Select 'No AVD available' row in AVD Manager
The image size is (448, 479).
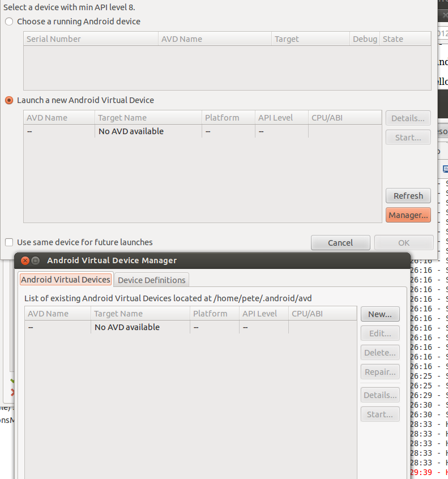coord(127,327)
